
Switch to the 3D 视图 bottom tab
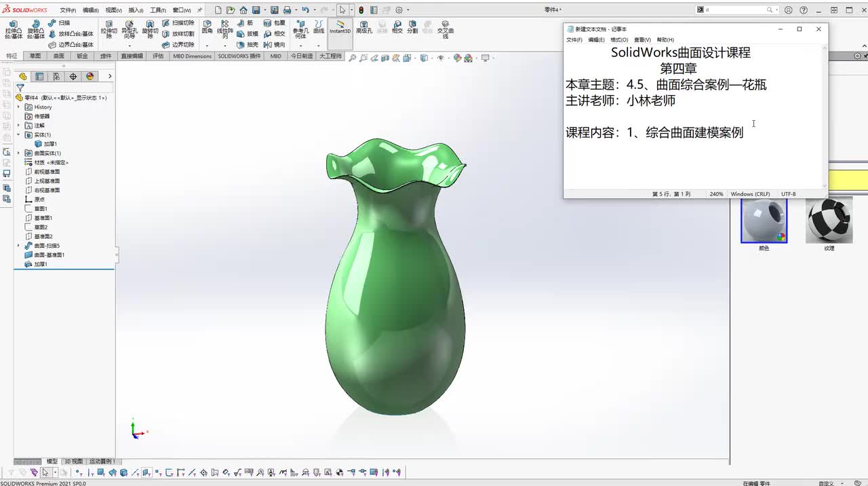pos(73,462)
